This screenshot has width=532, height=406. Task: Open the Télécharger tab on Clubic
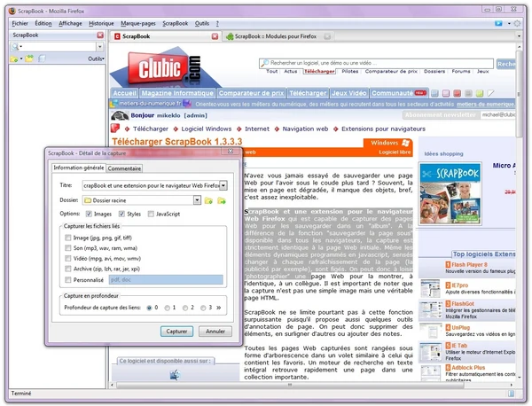pos(308,93)
